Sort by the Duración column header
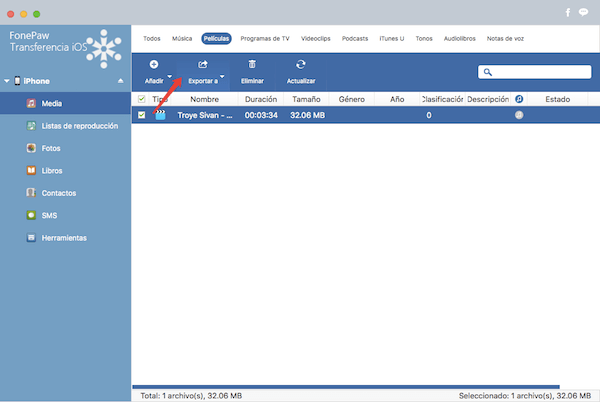This screenshot has height=402, width=600. tap(261, 99)
